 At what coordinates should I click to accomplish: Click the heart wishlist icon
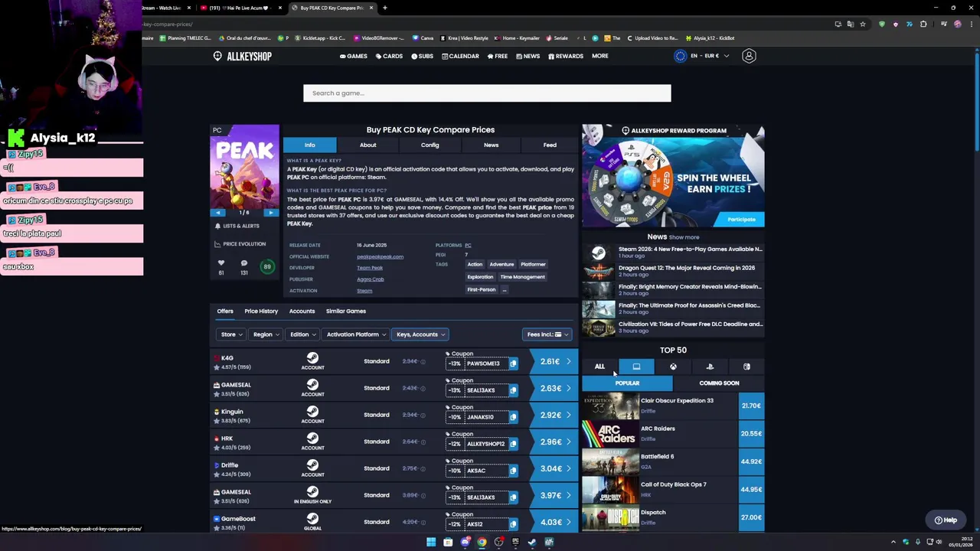(221, 263)
